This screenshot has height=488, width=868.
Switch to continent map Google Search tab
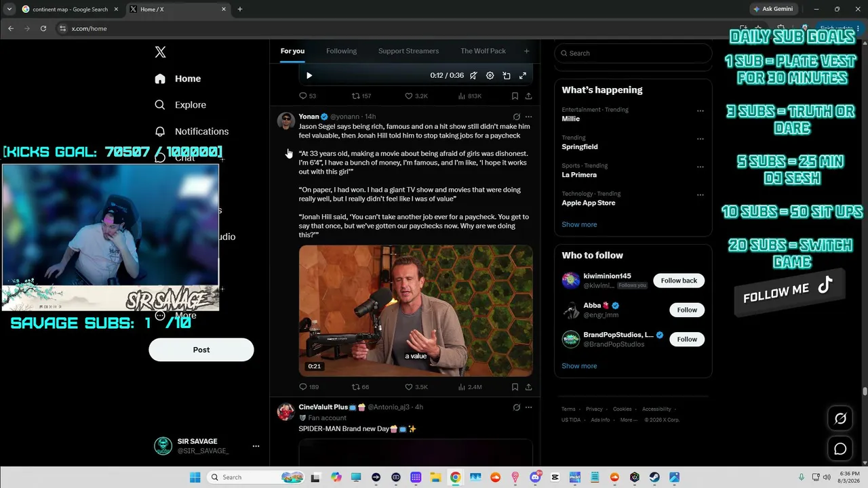(x=69, y=9)
